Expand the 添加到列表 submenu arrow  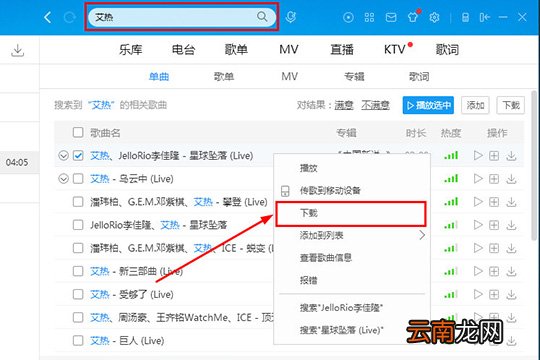click(422, 235)
